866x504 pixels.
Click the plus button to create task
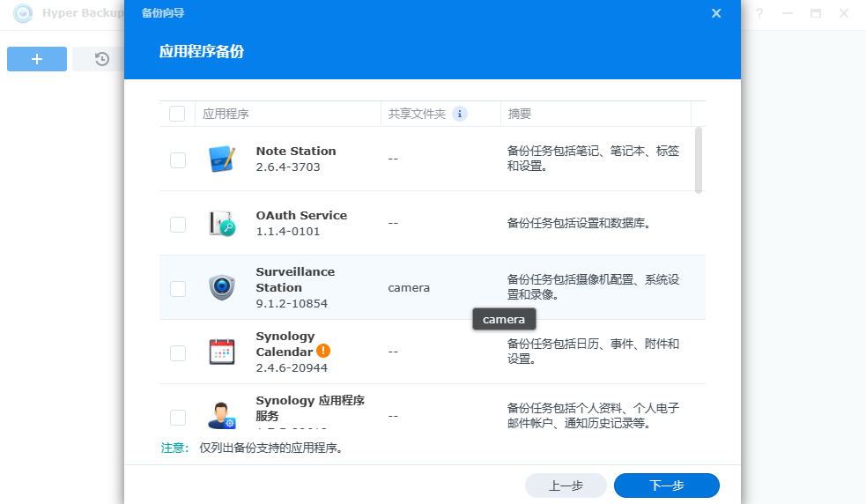[x=37, y=59]
